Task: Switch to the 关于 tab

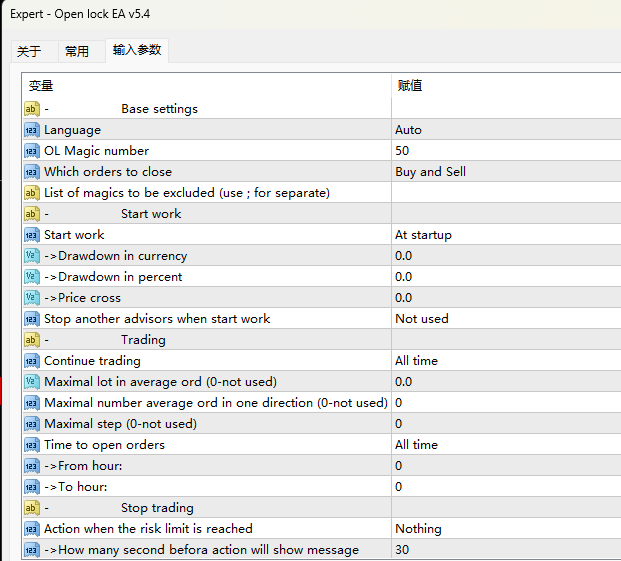Action: (x=30, y=52)
